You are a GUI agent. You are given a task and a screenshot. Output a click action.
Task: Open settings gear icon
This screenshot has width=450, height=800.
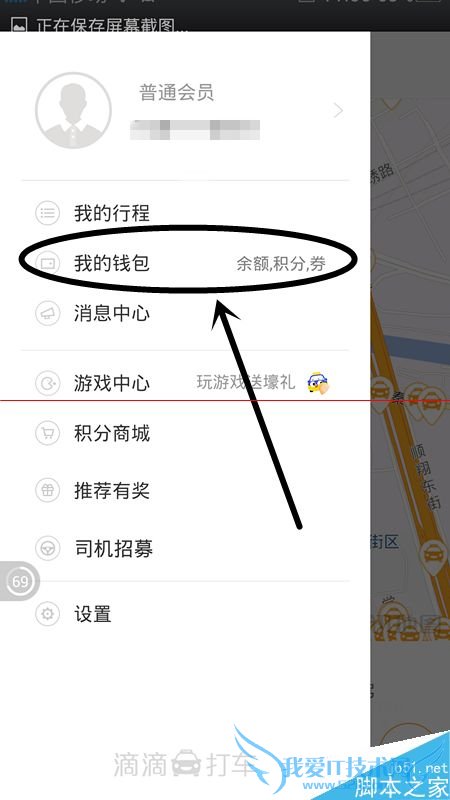tap(47, 614)
